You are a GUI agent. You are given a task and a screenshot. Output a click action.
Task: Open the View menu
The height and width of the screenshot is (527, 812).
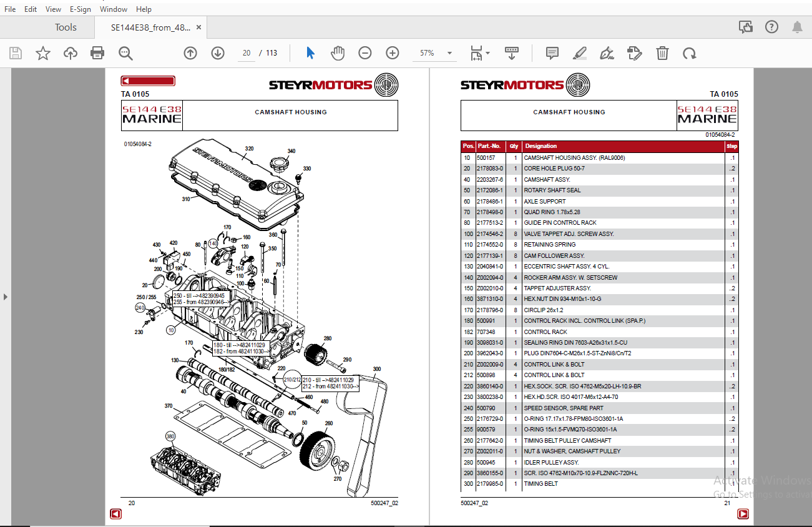pos(54,9)
